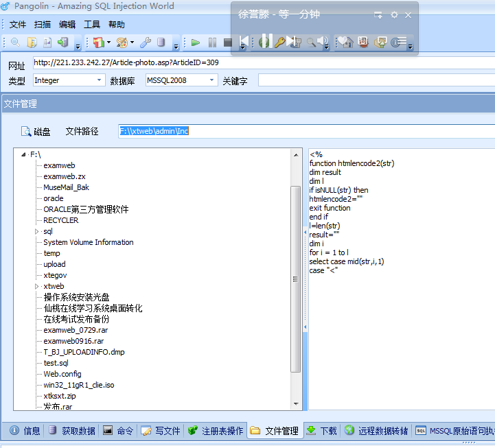Switch to the 下载 tab
495x448 pixels.
coord(322,431)
